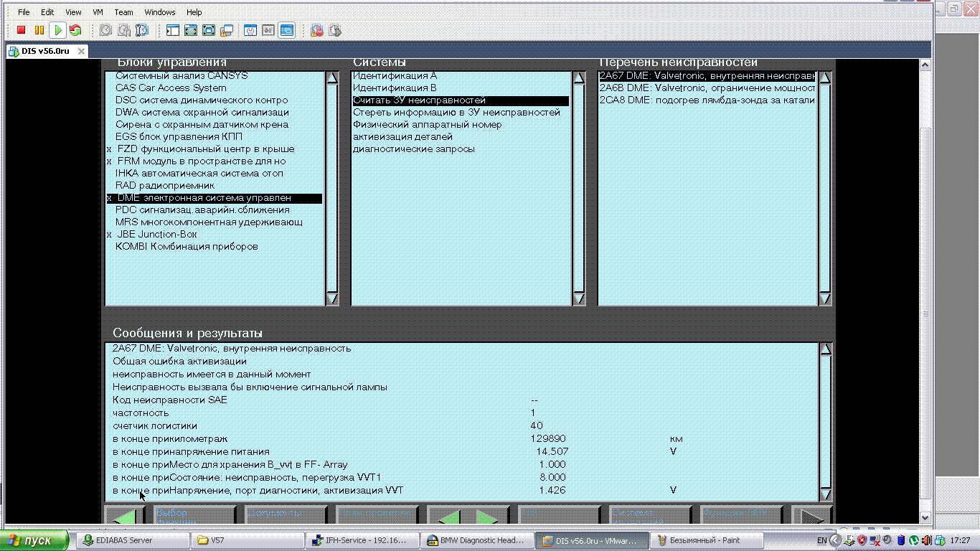Open BMW Diagnostic Head taskbar item
The width and height of the screenshot is (980, 551).
tap(474, 540)
